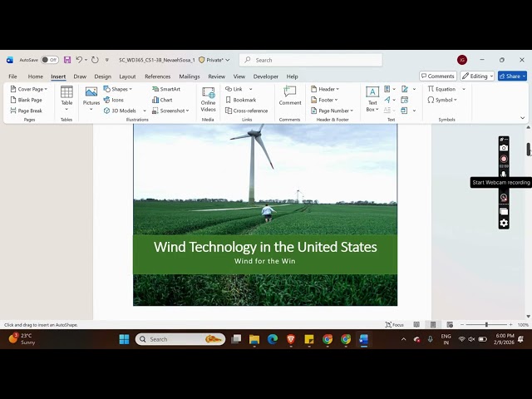This screenshot has height=399, width=532.
Task: Collapse the ribbon with chevron
Action: (523, 118)
